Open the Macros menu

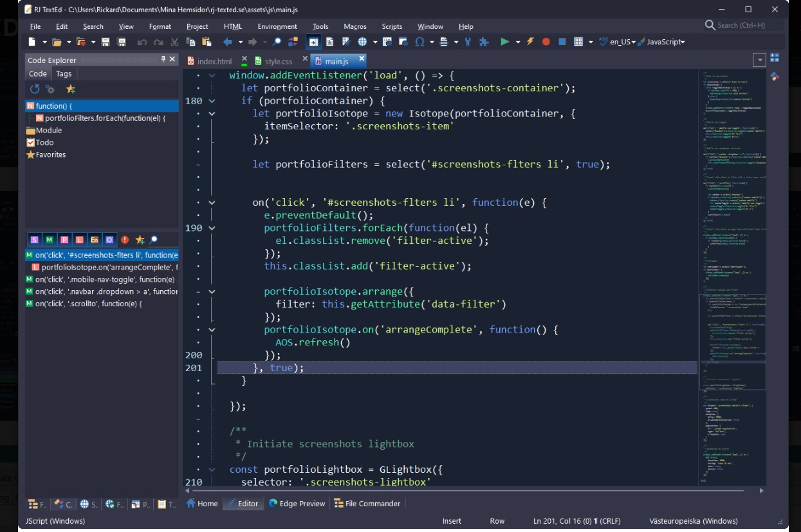[354, 26]
